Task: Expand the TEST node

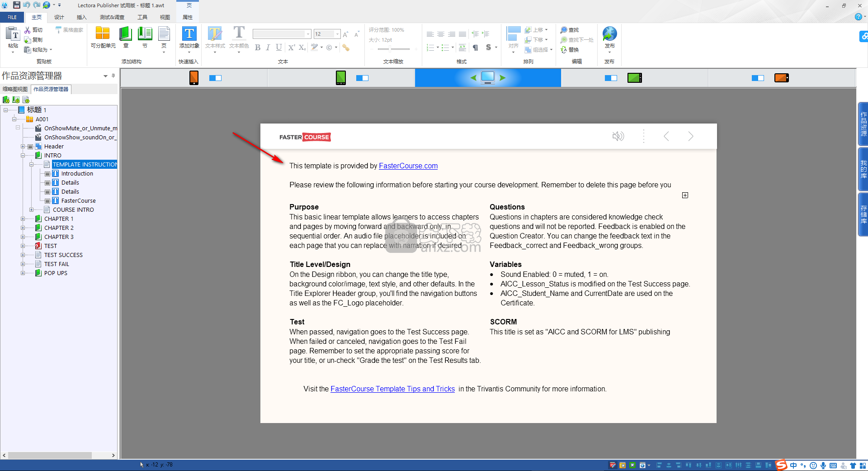Action: point(23,246)
